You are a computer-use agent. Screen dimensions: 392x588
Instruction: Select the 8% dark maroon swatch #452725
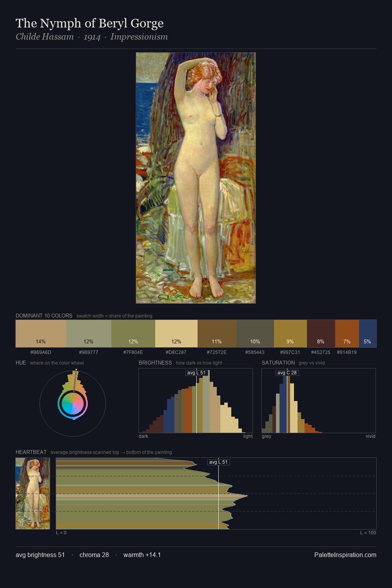point(321,334)
